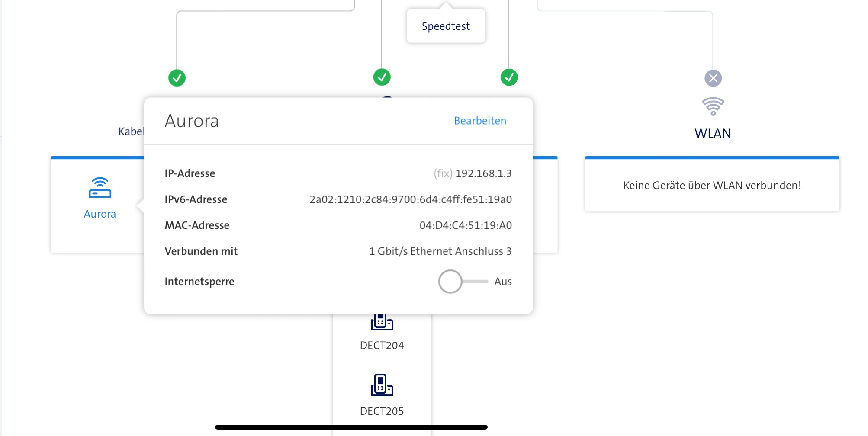The image size is (868, 436).
Task: Click the Aurora device name under the router icon
Action: (100, 214)
